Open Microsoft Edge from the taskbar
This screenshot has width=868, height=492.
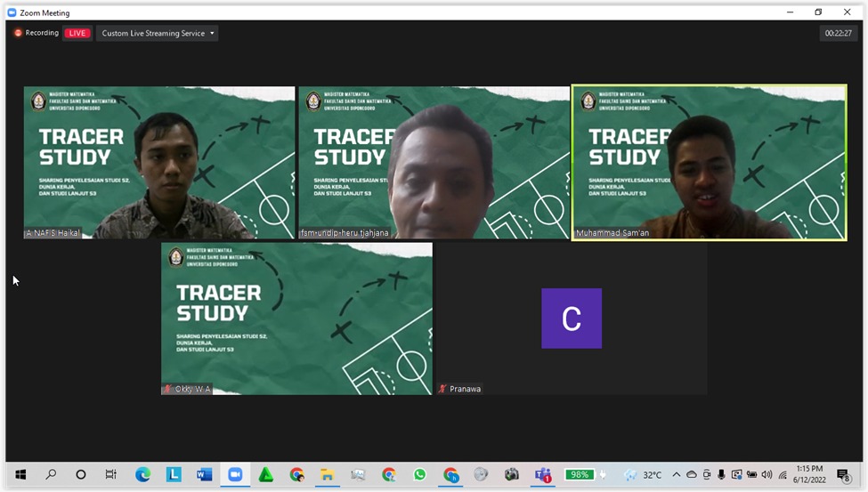coord(142,475)
